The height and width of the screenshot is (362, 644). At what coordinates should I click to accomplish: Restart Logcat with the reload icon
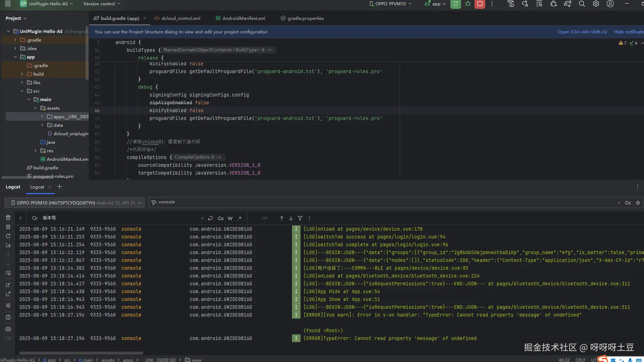(8, 236)
